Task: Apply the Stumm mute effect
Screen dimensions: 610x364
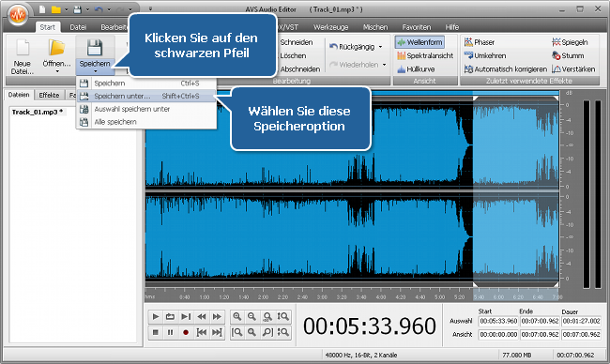Action: pos(568,55)
